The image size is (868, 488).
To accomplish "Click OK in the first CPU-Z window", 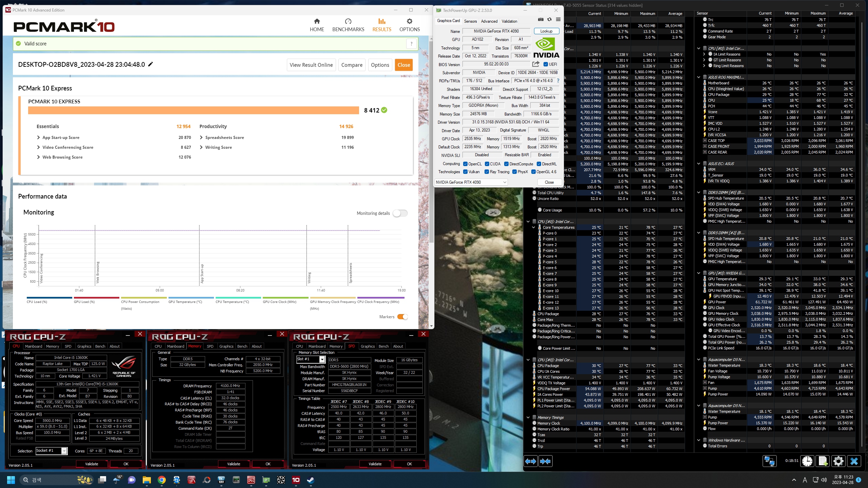I will pyautogui.click(x=126, y=464).
